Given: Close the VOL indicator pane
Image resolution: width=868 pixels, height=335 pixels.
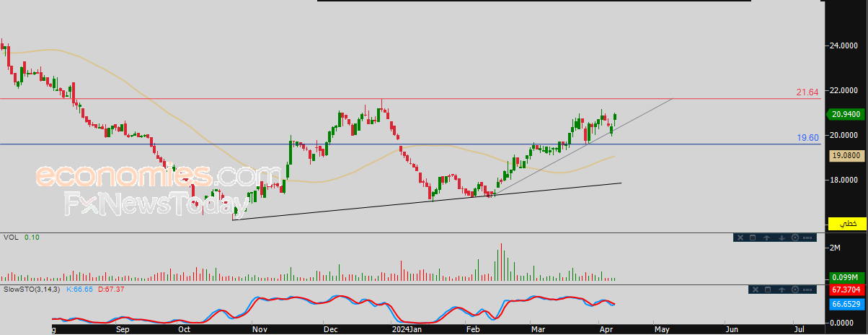Looking at the screenshot, I should 740,238.
